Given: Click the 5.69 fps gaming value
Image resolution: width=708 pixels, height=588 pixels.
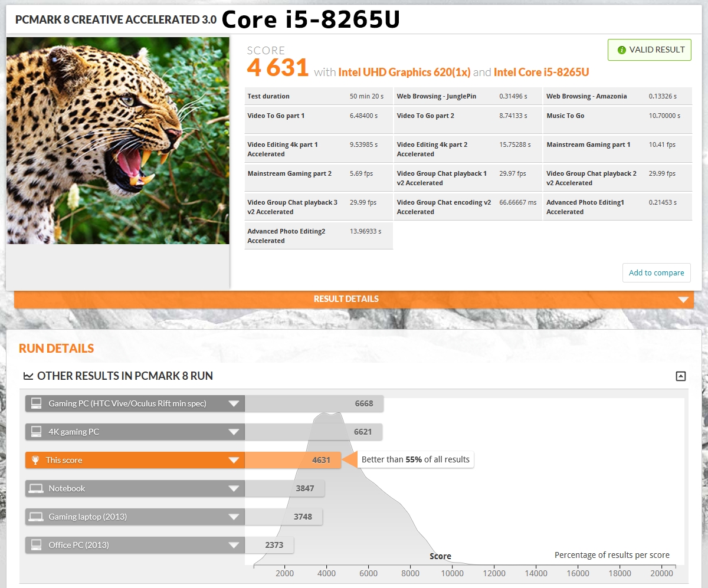Looking at the screenshot, I should pyautogui.click(x=362, y=173).
